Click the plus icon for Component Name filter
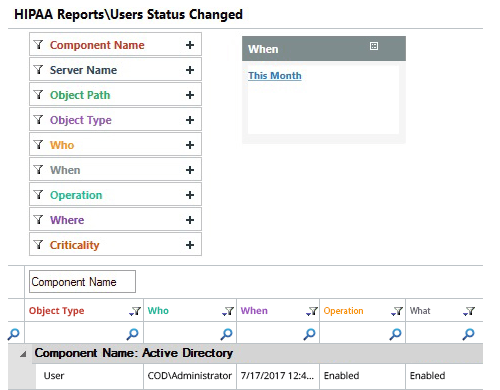Screen dimensions: 500x390 coord(190,45)
